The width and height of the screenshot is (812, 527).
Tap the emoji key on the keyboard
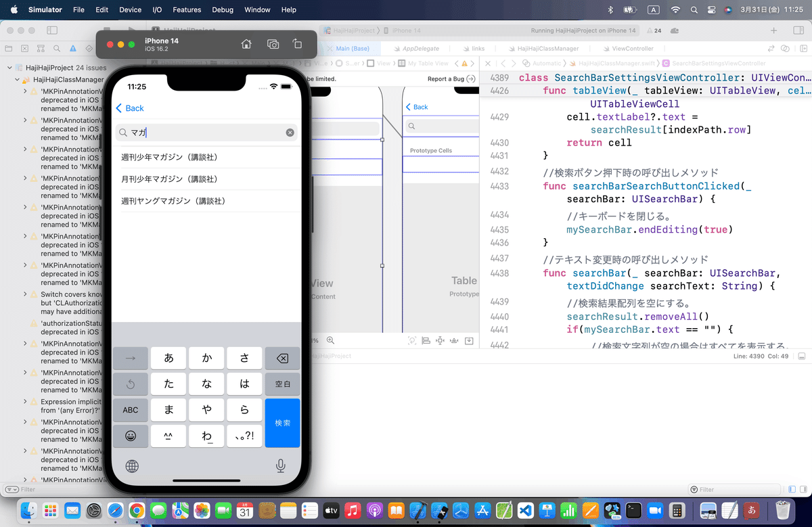[x=131, y=436]
